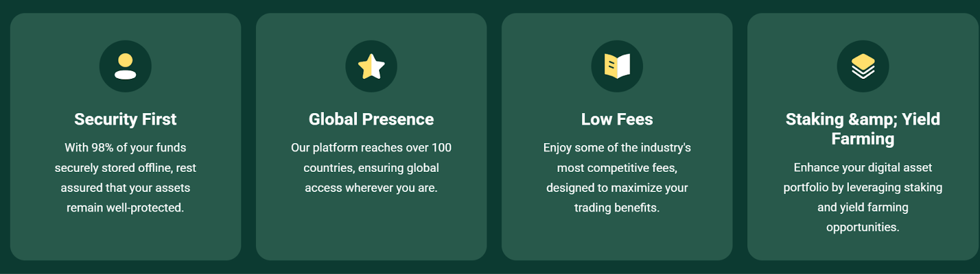Click the stacked layers icon above Staking
Screen dimensions: 980x274
862,66
